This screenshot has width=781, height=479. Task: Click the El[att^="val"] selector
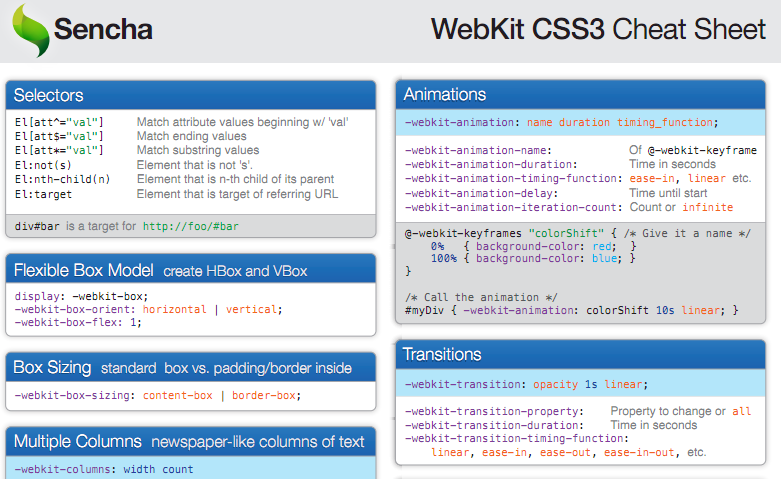click(x=59, y=122)
